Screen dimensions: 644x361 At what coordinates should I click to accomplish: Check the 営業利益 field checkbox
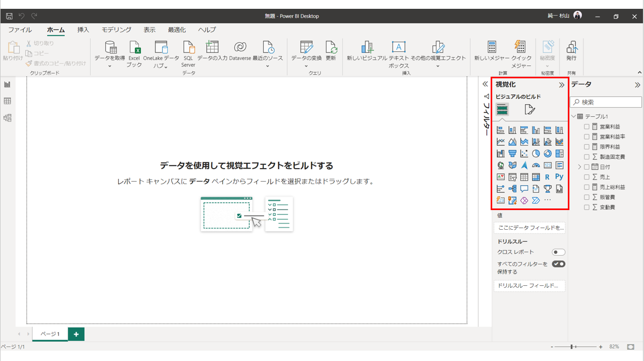coord(586,127)
